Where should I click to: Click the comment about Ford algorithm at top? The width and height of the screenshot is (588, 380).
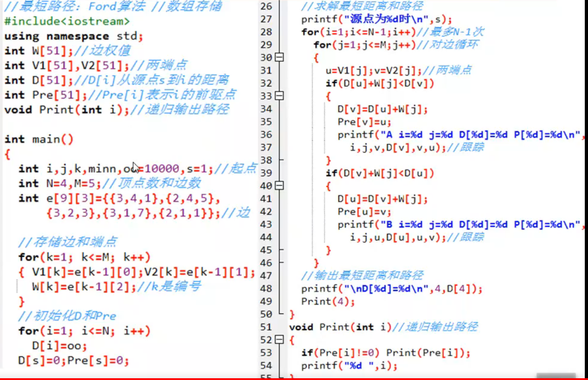[x=71, y=6]
